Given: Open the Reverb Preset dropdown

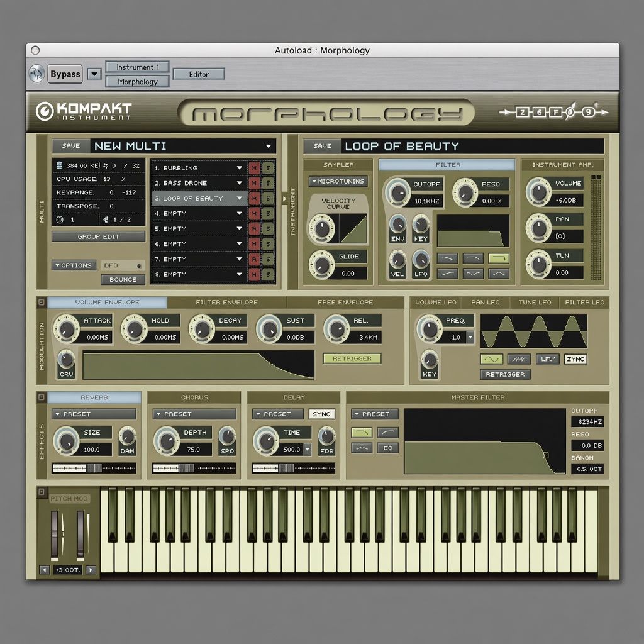Looking at the screenshot, I should click(x=94, y=414).
